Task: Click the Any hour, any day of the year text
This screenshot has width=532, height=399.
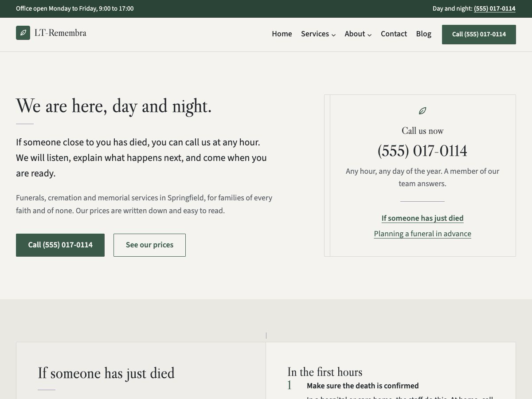Action: coord(422,177)
